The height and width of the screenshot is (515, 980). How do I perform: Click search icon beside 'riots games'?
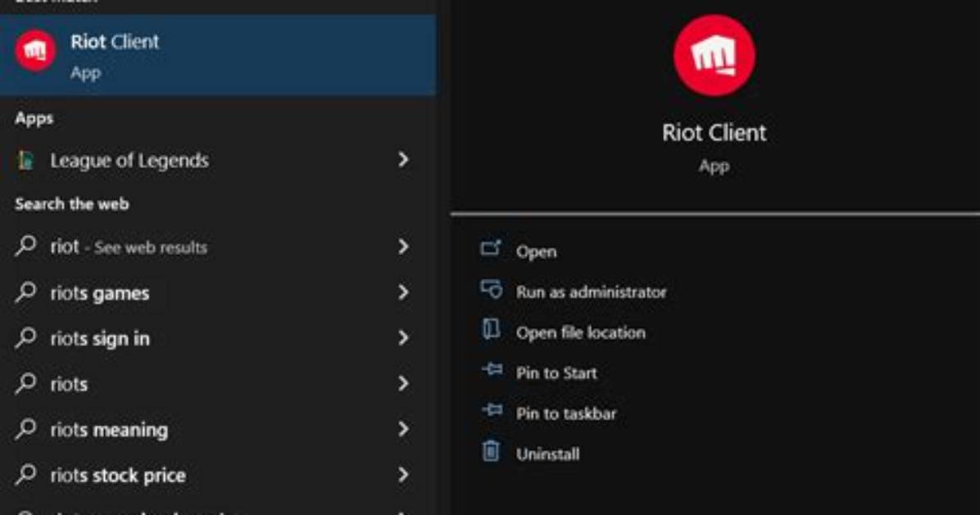(25, 292)
